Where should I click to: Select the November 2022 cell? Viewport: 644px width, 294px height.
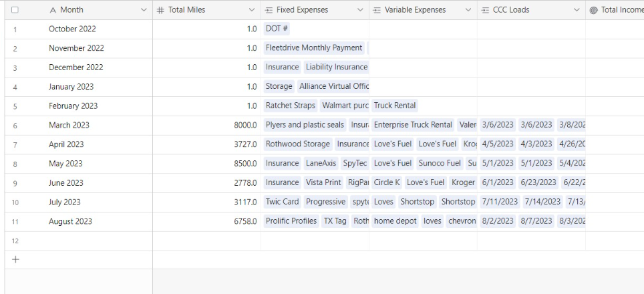76,48
